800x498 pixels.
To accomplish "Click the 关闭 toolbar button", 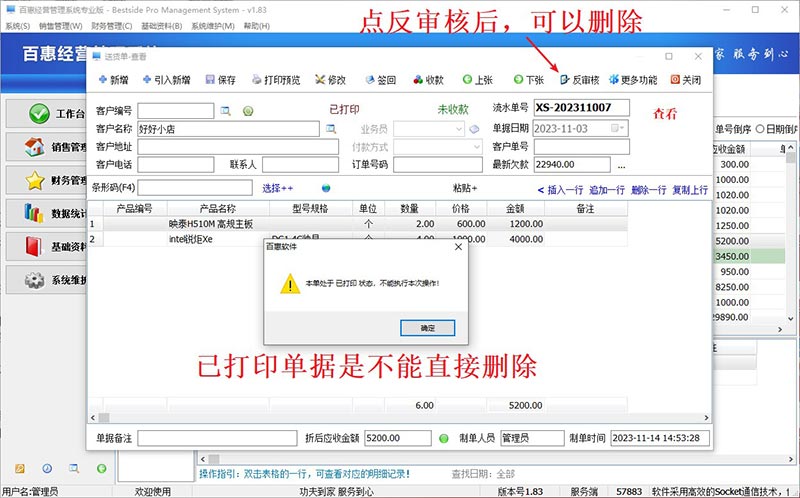I will [x=686, y=80].
